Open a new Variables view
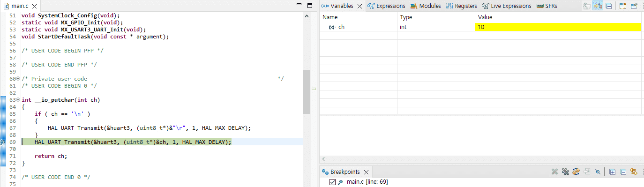644x187 pixels. (623, 6)
